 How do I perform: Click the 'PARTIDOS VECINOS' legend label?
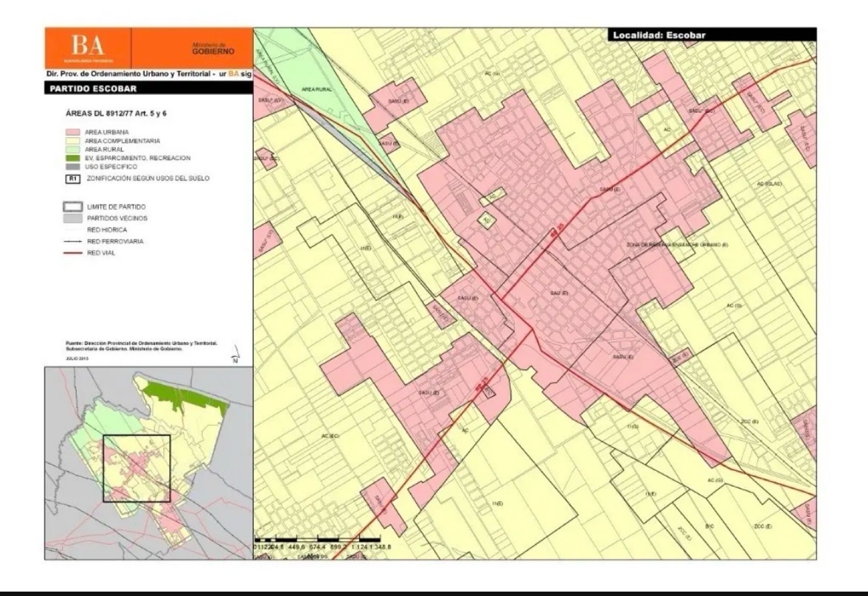(117, 218)
